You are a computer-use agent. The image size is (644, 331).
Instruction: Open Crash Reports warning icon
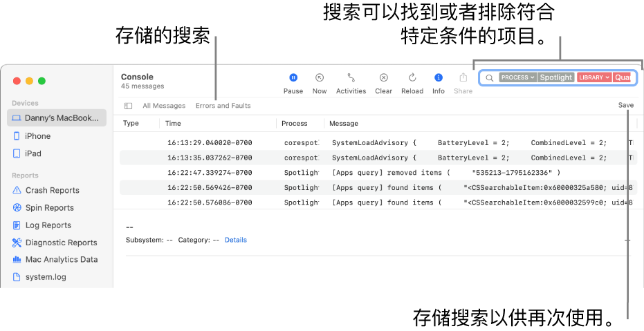(17, 190)
